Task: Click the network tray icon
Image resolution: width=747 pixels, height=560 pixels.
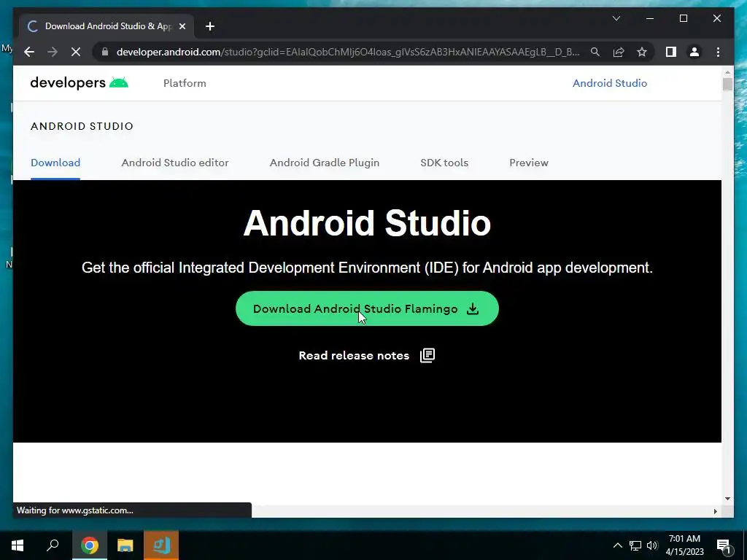Action: coord(635,545)
